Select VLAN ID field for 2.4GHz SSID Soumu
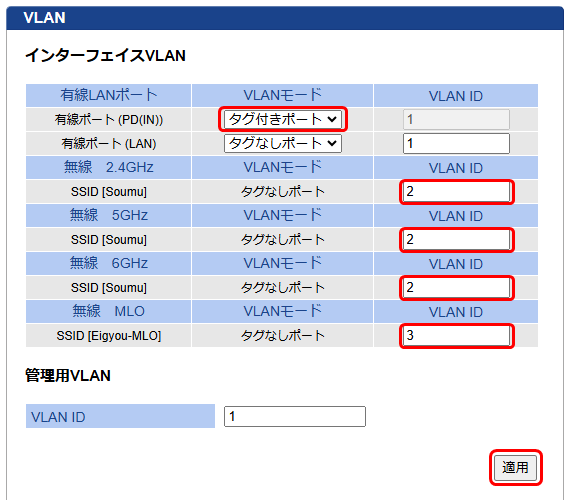Viewport: 570px width, 500px height. (456, 191)
